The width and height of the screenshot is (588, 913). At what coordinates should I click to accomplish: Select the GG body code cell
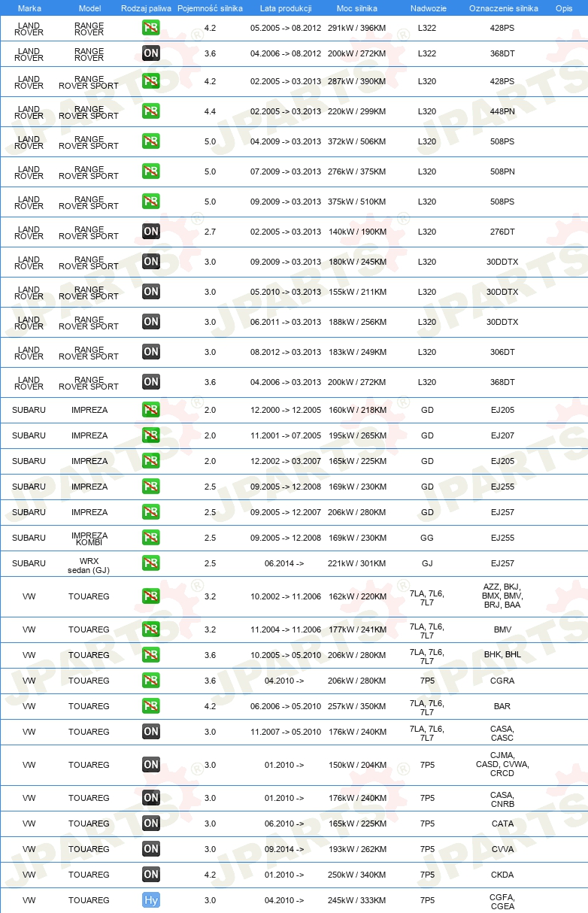point(427,538)
